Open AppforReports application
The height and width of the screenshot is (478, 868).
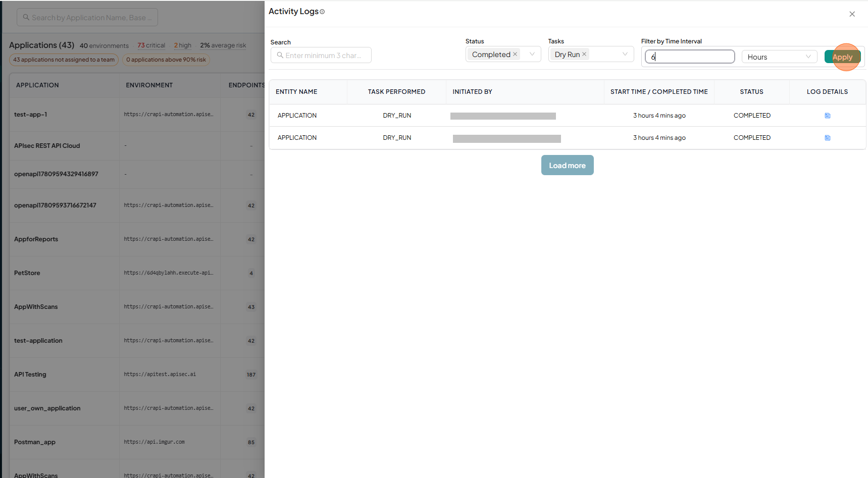(36, 239)
